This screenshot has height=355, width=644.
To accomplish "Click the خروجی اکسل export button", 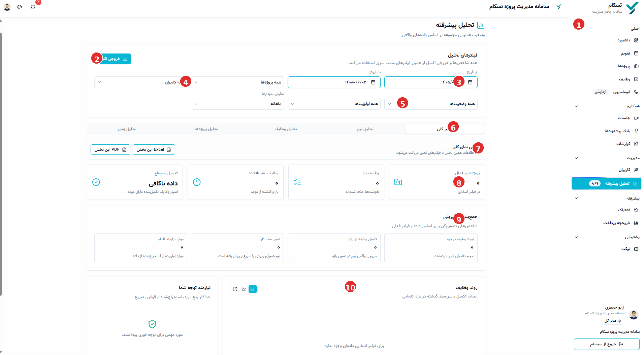I will pos(113,59).
